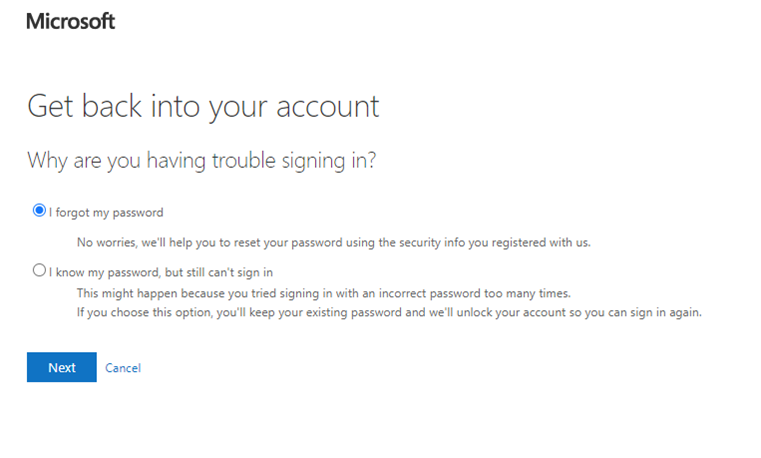Viewport: 761px width, 458px height.
Task: Click the Cancel link
Action: click(123, 368)
